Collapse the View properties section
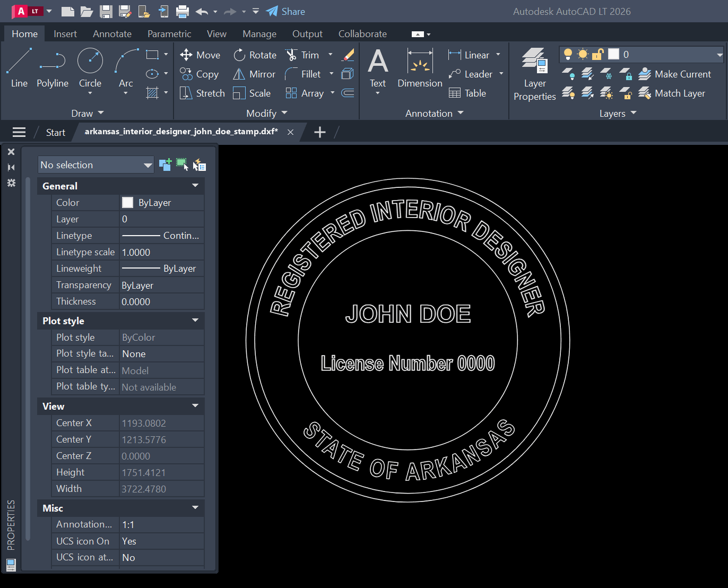 click(x=195, y=406)
